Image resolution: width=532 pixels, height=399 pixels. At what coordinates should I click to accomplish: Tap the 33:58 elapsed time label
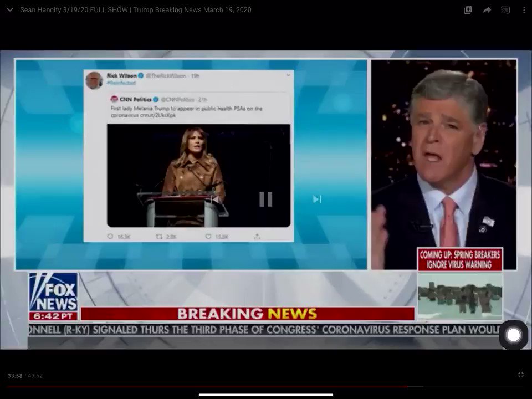[x=15, y=376]
